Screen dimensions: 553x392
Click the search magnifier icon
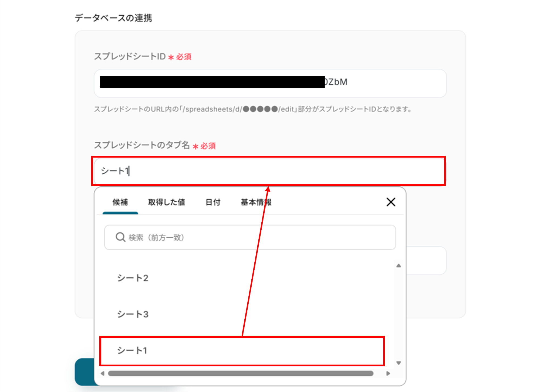(x=120, y=237)
